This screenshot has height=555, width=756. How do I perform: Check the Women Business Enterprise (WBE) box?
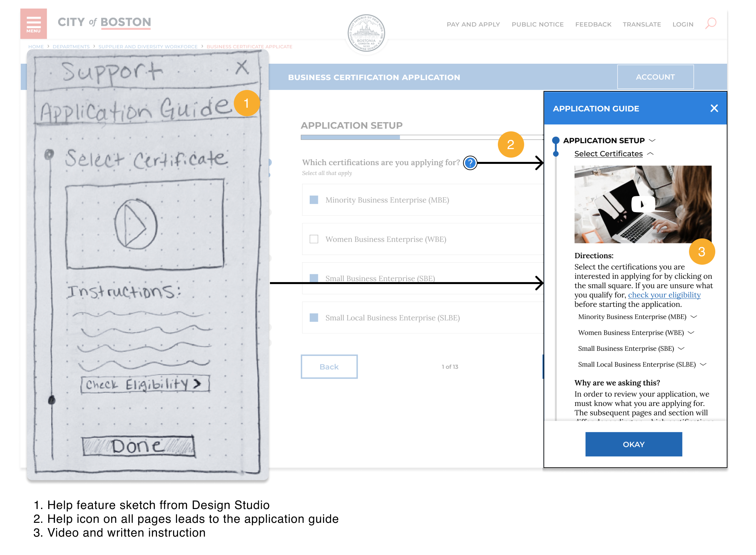[x=314, y=239]
